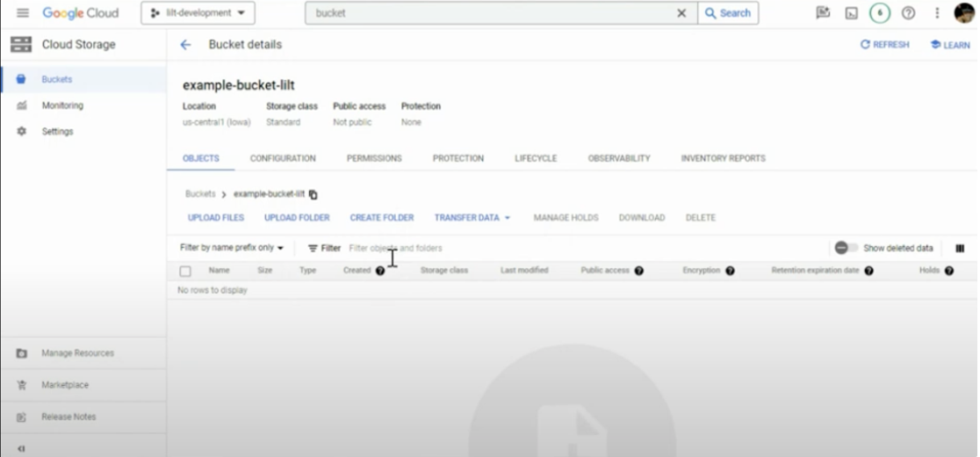Activate the Cloud Shell terminal icon
The image size is (980, 457).
(x=851, y=13)
